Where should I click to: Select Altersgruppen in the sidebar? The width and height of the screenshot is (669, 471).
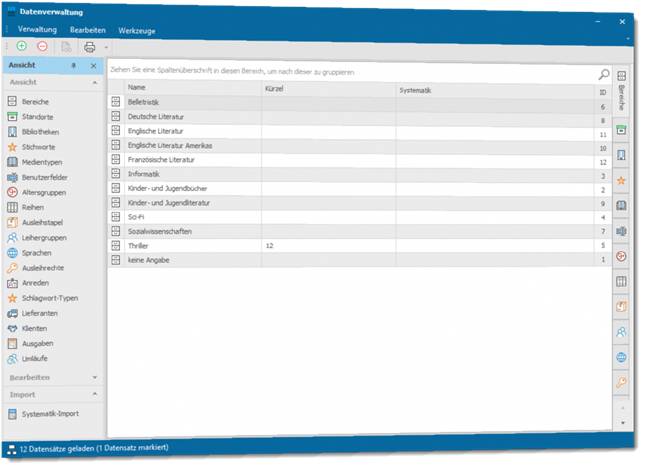point(36,192)
